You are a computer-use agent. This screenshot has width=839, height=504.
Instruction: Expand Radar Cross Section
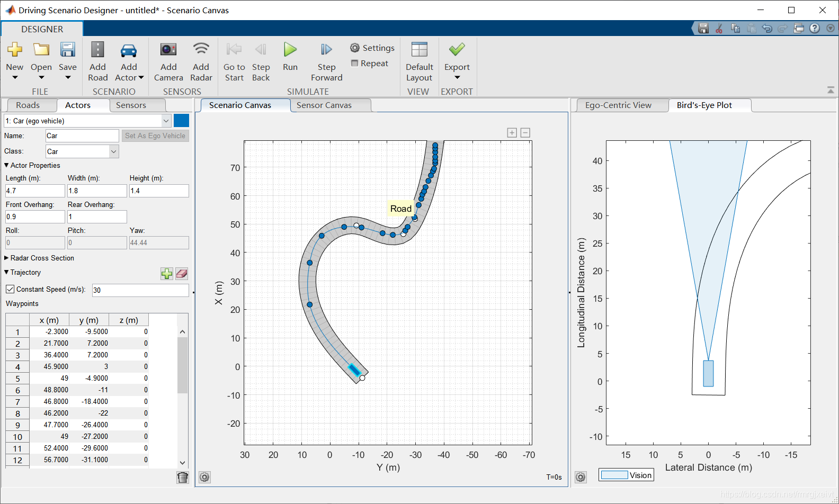coord(6,258)
